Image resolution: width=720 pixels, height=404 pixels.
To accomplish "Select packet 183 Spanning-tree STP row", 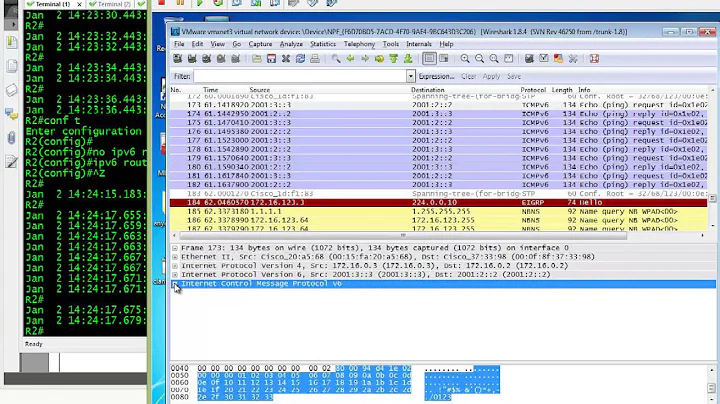I will point(439,194).
